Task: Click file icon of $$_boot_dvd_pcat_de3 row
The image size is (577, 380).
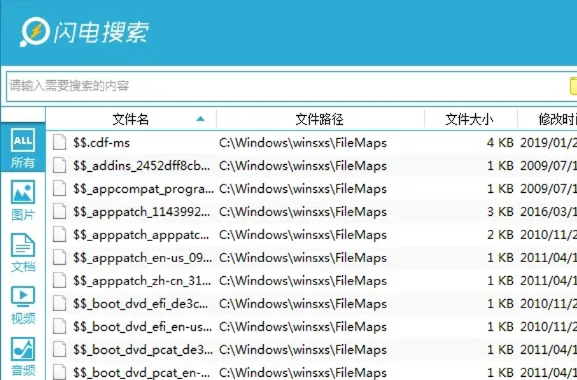Action: point(59,349)
